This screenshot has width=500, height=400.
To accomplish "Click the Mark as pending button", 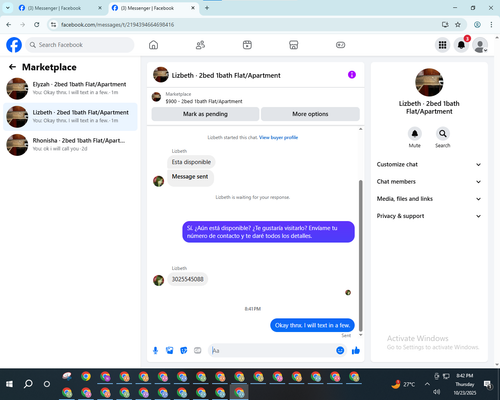I will [205, 114].
